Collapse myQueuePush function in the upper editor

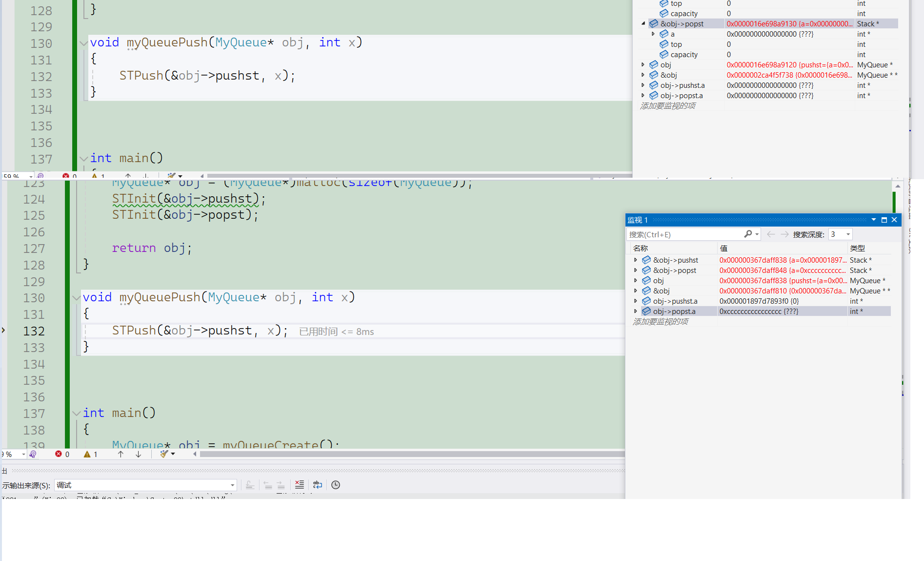(x=84, y=43)
